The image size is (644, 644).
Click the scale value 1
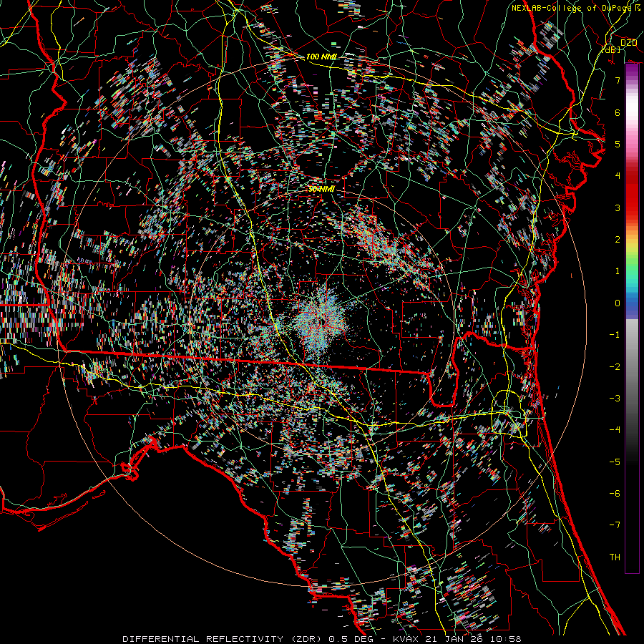[618, 271]
